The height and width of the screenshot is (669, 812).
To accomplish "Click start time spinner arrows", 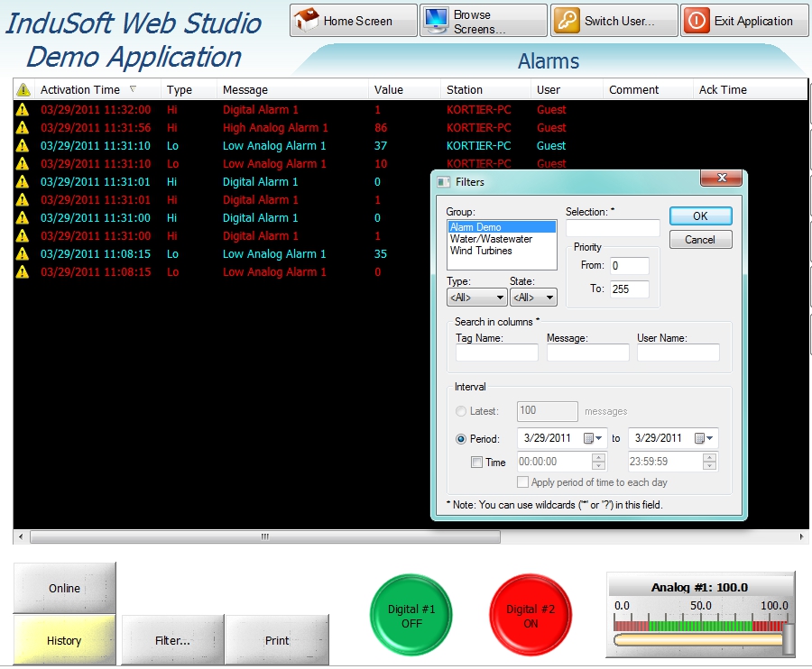I will [598, 462].
